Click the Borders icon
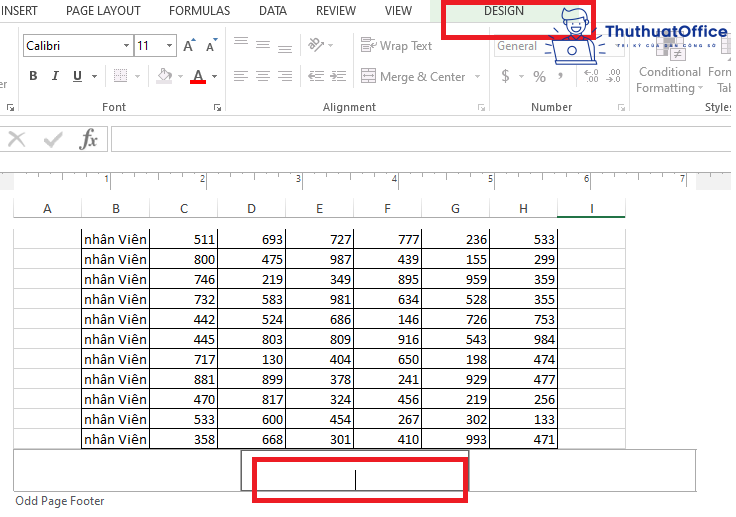 point(121,76)
